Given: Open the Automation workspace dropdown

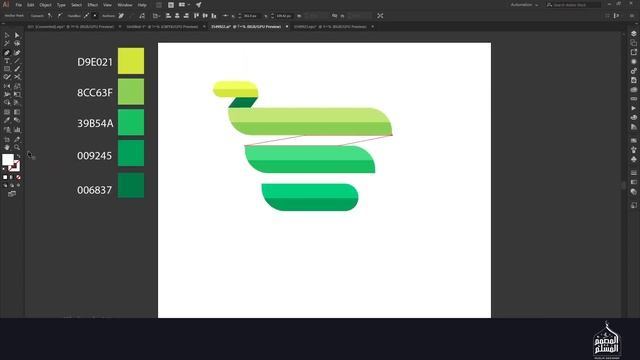Looking at the screenshot, I should (524, 5).
